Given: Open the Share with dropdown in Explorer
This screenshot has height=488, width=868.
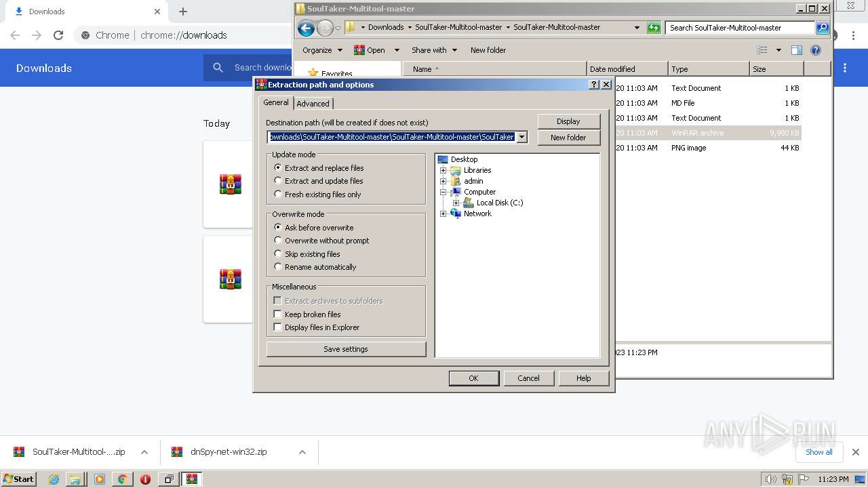Looking at the screenshot, I should coord(434,50).
